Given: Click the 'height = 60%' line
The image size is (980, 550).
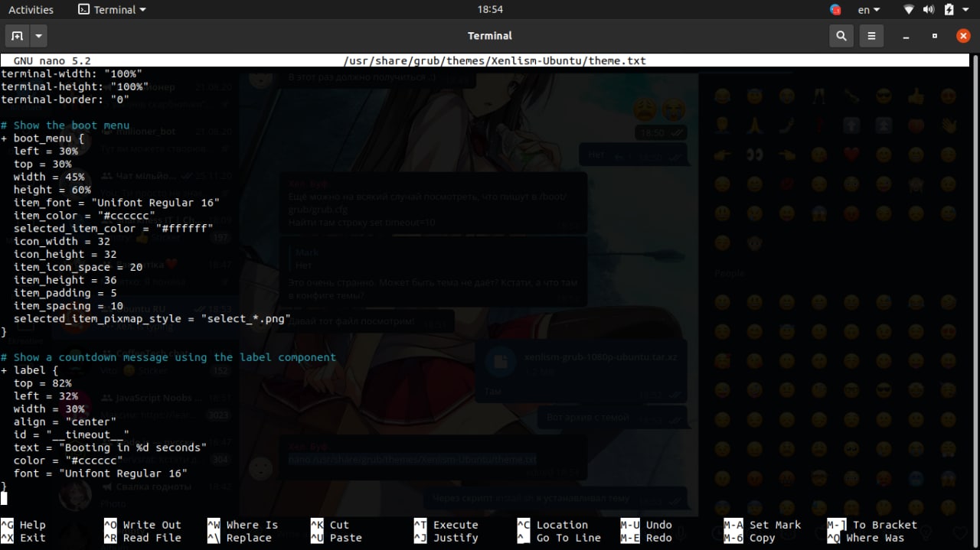Looking at the screenshot, I should [52, 190].
